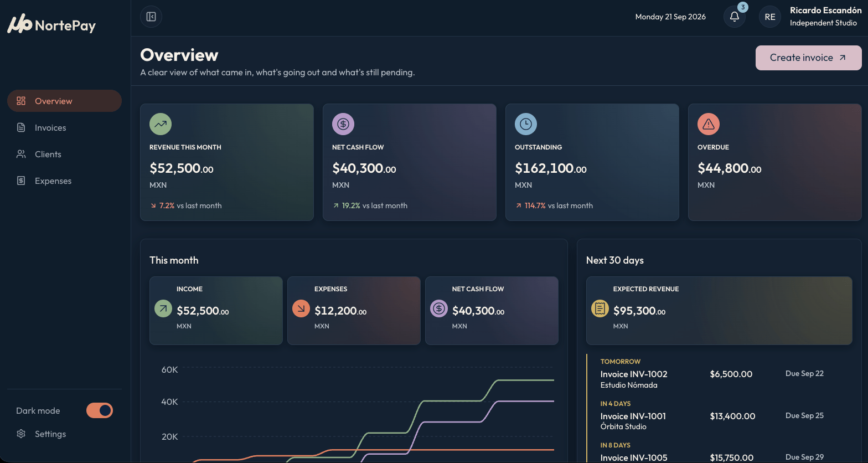Click the Estudio Nómada client name
Image resolution: width=868 pixels, height=463 pixels.
pos(629,385)
